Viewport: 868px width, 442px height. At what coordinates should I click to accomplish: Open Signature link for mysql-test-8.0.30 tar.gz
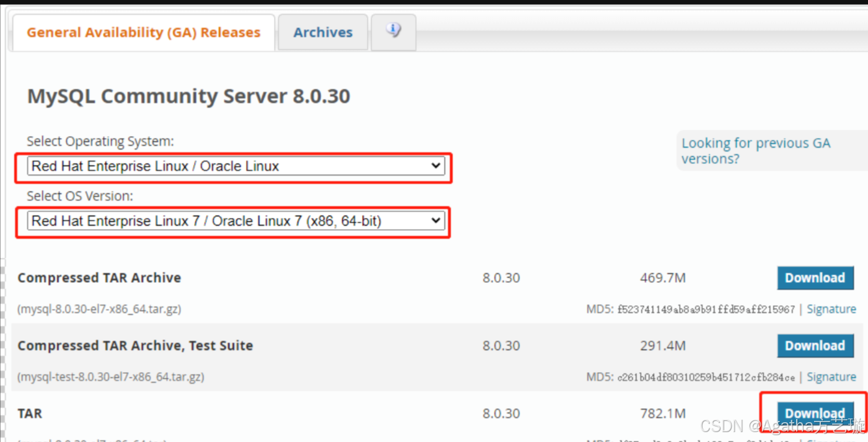point(831,376)
